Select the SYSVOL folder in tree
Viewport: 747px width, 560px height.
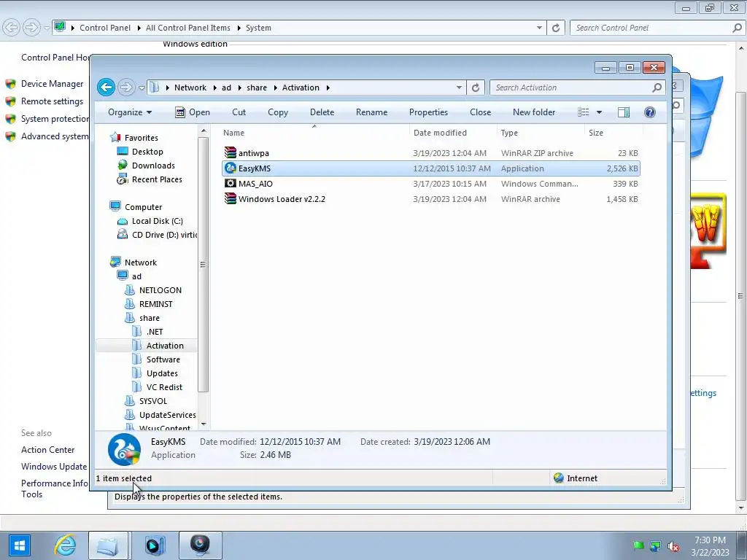(x=153, y=401)
